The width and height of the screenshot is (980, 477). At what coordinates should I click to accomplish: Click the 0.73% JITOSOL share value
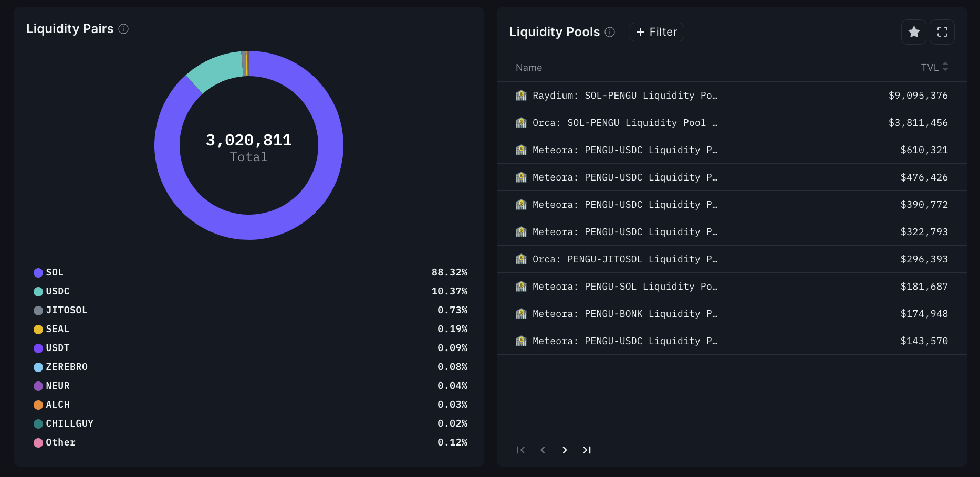click(453, 310)
